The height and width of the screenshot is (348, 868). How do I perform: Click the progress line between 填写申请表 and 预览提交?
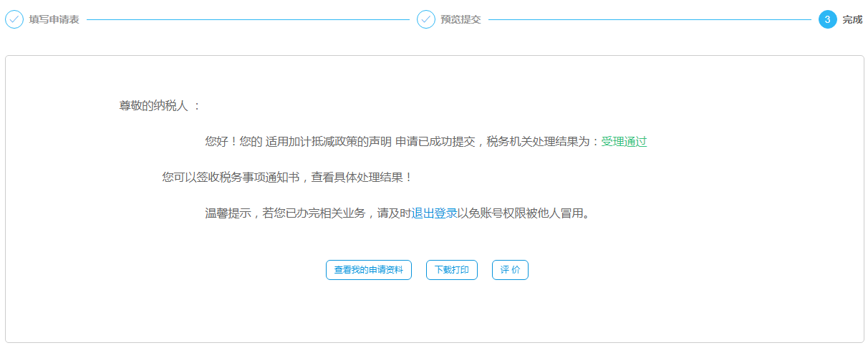pos(247,20)
